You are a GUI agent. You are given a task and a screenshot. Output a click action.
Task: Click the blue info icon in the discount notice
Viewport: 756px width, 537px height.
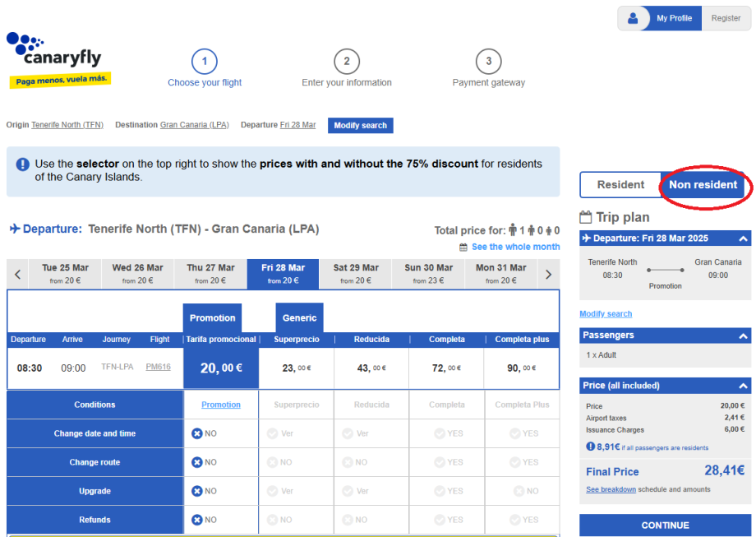(22, 164)
